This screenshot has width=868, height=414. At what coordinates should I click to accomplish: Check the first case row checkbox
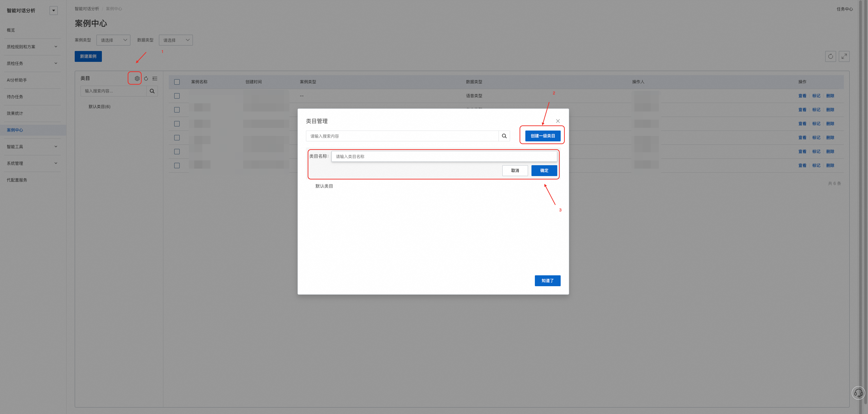click(177, 96)
